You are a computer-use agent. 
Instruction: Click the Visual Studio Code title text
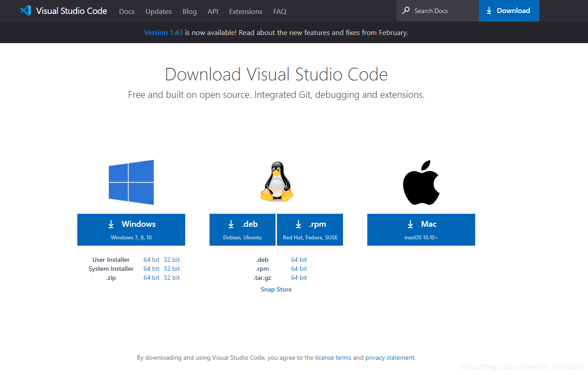point(71,11)
